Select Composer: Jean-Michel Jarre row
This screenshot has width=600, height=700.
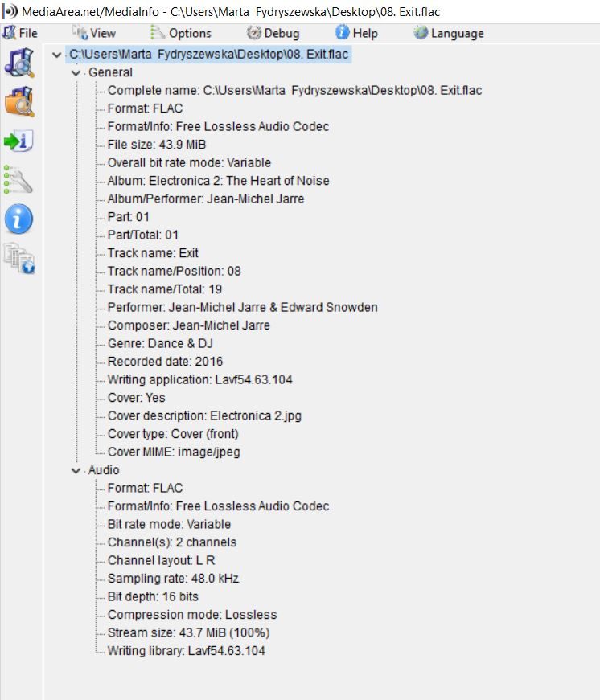(x=188, y=325)
